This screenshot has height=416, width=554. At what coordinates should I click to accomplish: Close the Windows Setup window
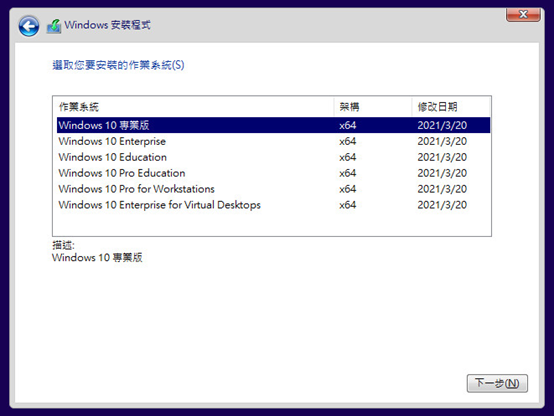pyautogui.click(x=523, y=15)
